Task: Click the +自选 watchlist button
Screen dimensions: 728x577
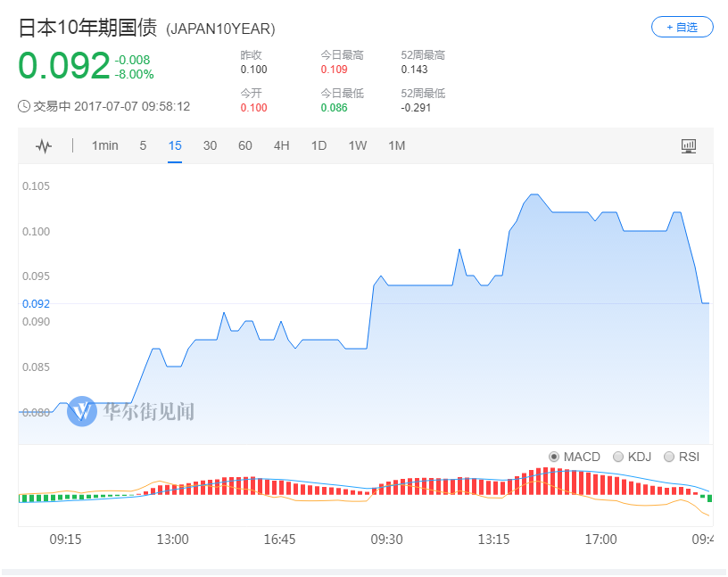Action: (682, 27)
